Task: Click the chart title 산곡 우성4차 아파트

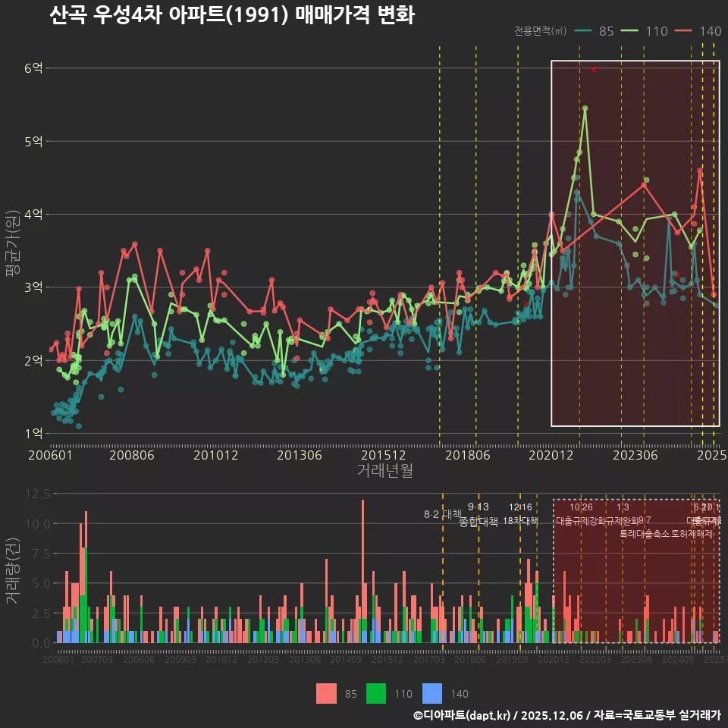Action: pyautogui.click(x=231, y=16)
